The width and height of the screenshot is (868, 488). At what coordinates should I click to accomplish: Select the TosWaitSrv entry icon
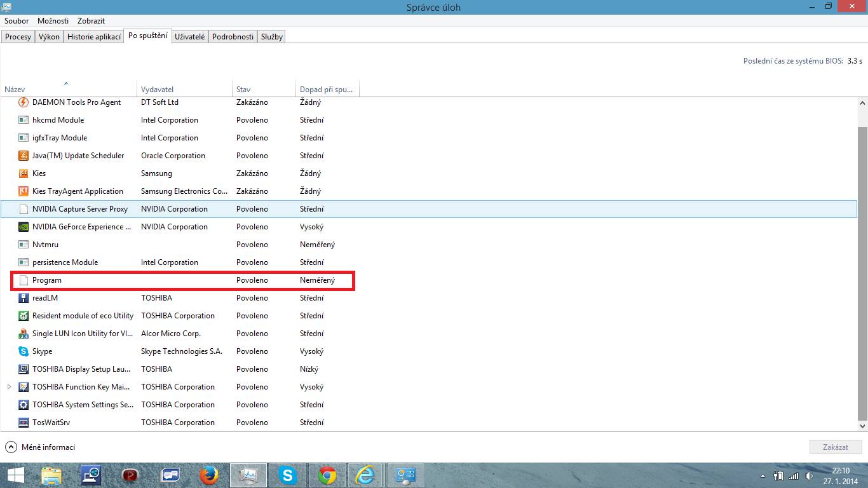[24, 423]
